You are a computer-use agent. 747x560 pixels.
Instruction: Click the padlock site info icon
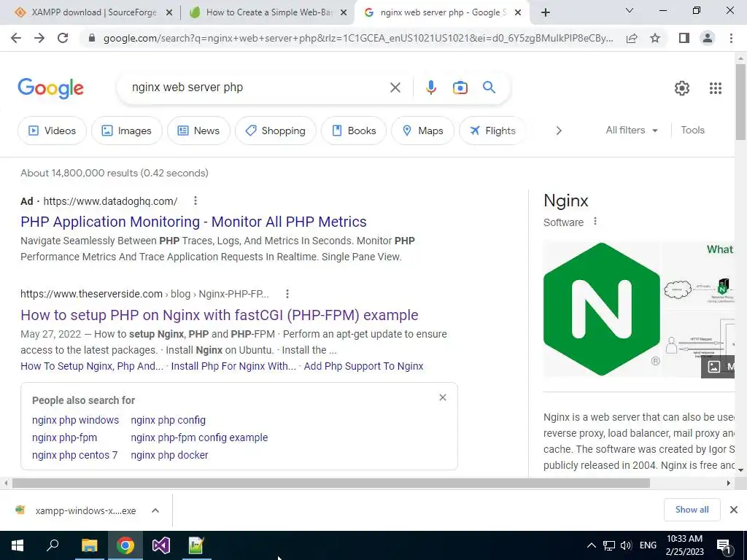tap(92, 38)
